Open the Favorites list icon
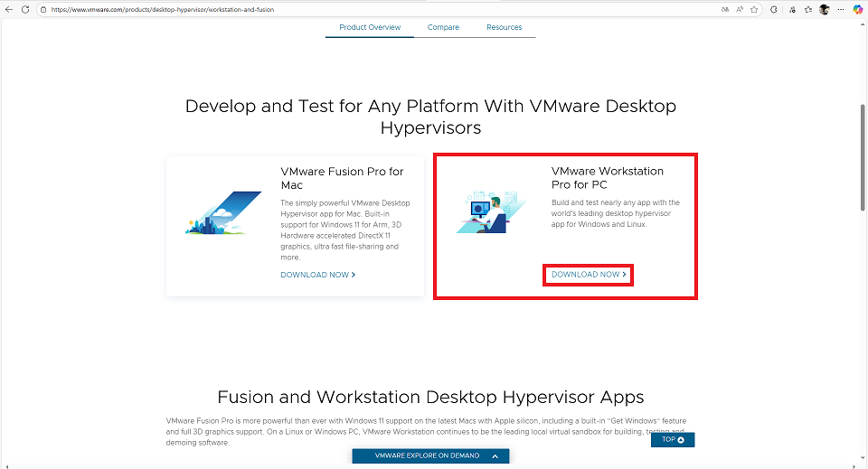This screenshot has height=469, width=868. click(808, 9)
